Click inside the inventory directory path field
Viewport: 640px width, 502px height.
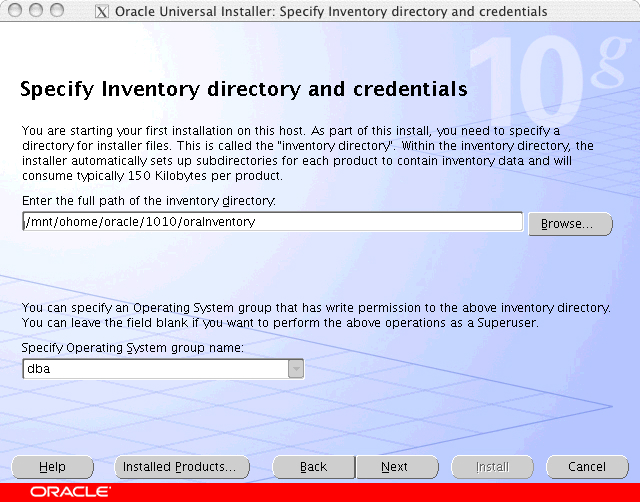(272, 222)
